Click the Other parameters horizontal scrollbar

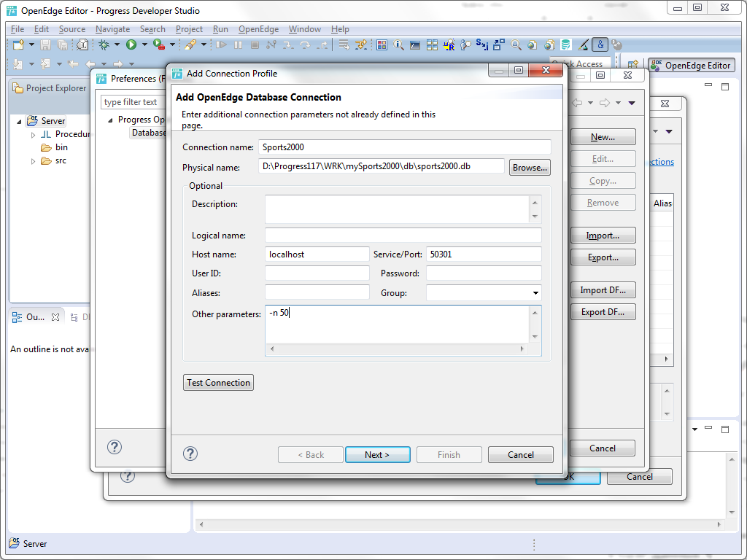[x=397, y=349]
